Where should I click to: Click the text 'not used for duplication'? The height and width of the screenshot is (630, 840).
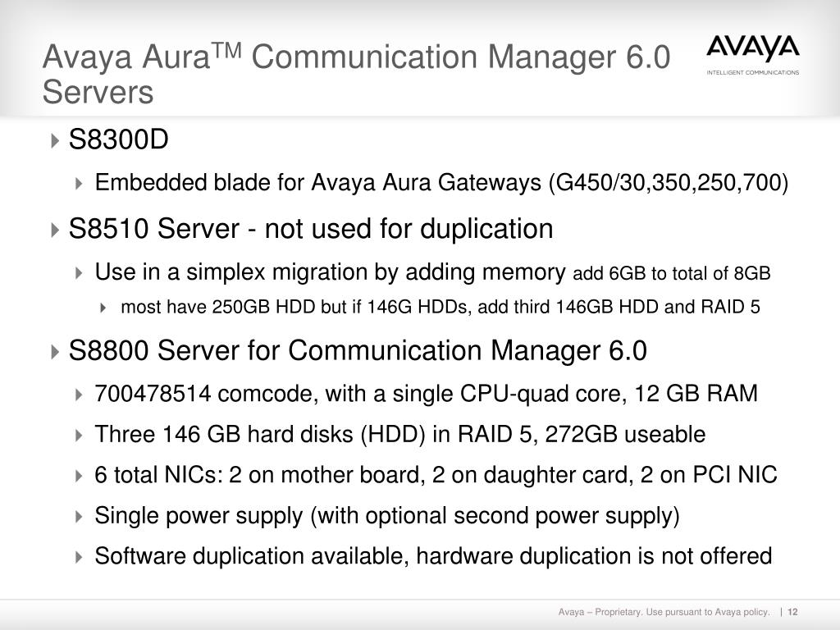point(409,229)
